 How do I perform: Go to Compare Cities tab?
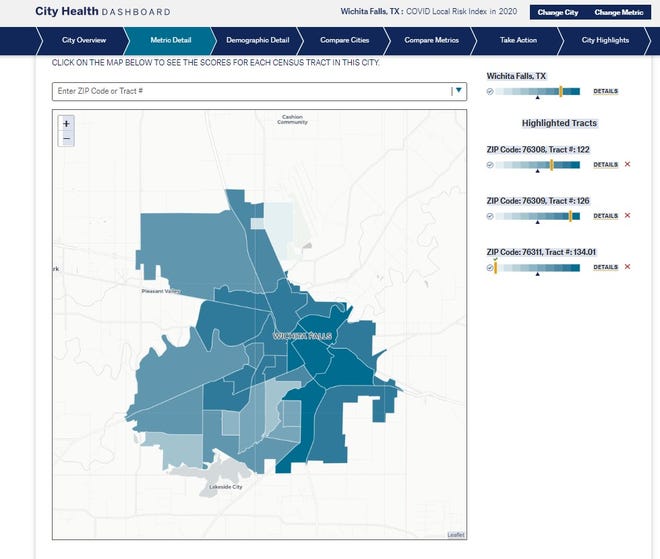coord(341,40)
